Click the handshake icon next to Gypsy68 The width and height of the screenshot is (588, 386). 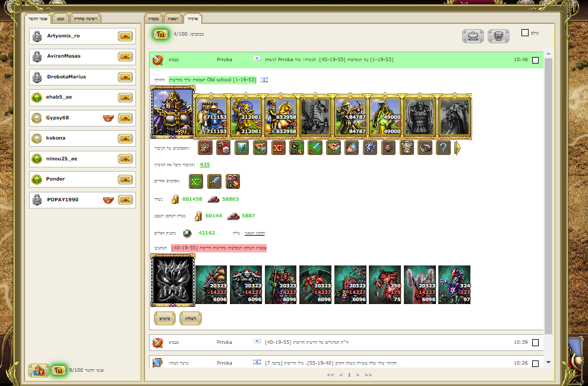click(x=108, y=118)
